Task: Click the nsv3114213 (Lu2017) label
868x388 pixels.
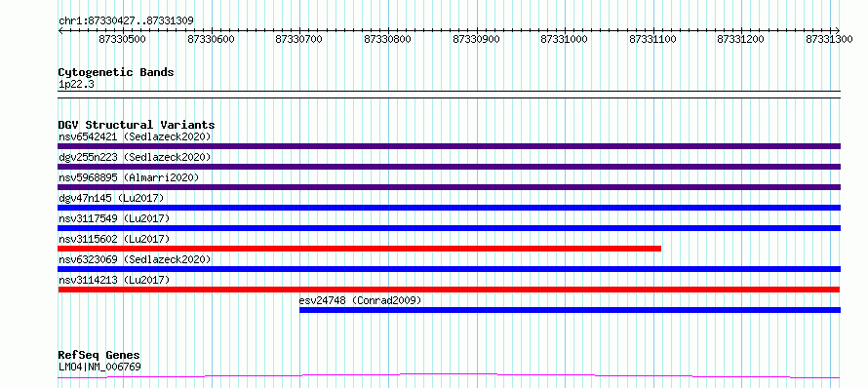Action: (114, 280)
